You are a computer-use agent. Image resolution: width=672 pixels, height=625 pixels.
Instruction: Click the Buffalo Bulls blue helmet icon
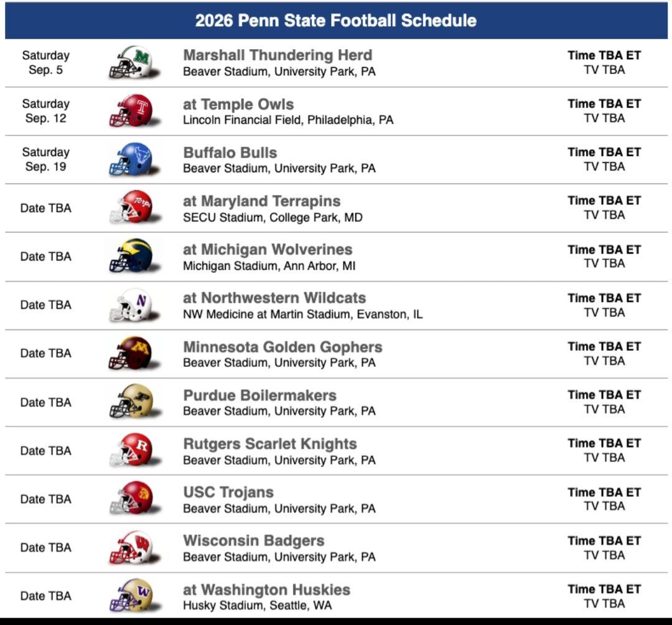[132, 159]
